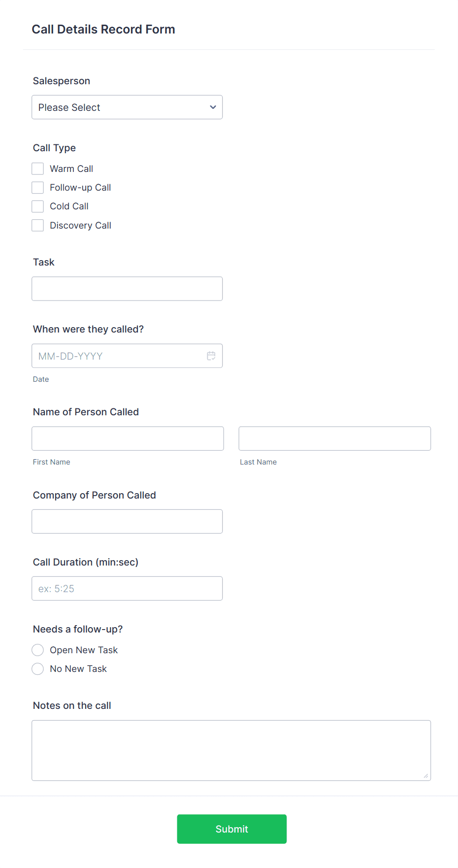Click the textarea resize handle on Notes field
The height and width of the screenshot is (868, 458).
(x=425, y=775)
